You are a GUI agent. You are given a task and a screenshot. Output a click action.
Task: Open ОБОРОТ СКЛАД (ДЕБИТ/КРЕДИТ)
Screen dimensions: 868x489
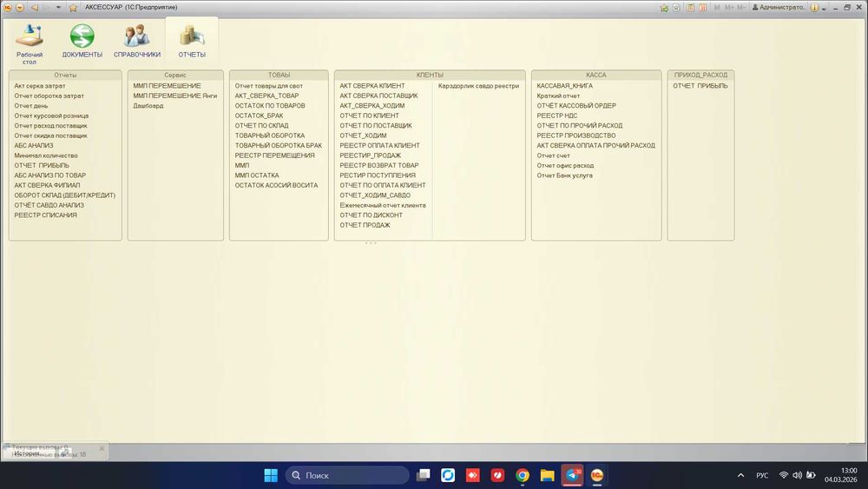pos(65,195)
